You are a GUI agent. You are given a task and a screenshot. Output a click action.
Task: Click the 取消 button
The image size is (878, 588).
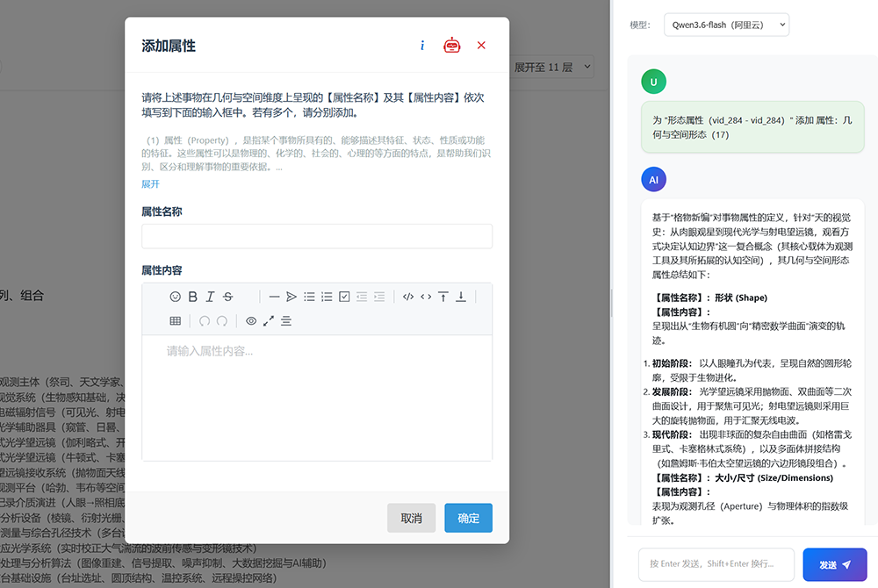[412, 518]
